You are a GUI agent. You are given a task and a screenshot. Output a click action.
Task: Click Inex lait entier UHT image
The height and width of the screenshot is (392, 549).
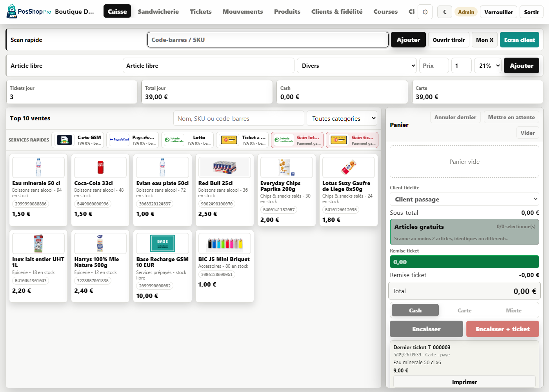(x=38, y=243)
